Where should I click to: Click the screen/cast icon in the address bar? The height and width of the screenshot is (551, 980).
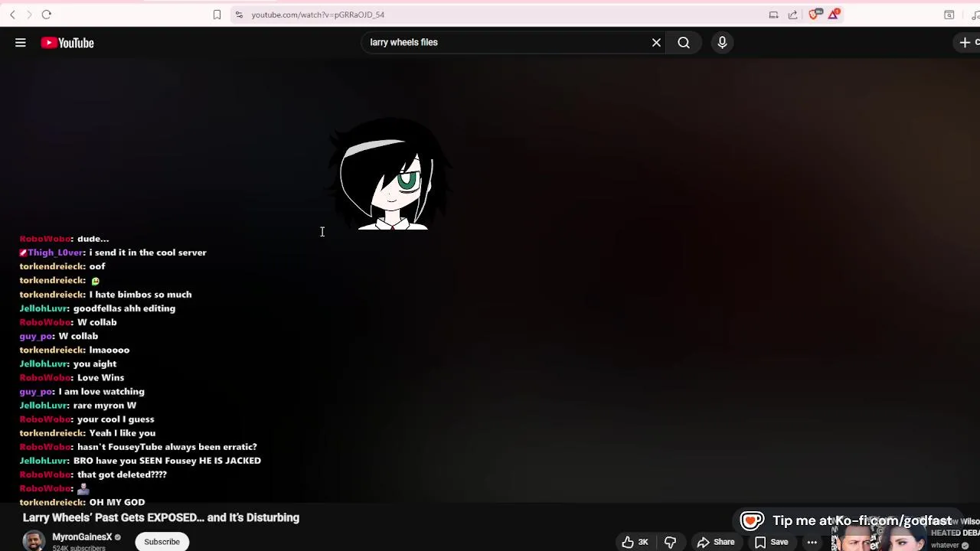point(773,15)
